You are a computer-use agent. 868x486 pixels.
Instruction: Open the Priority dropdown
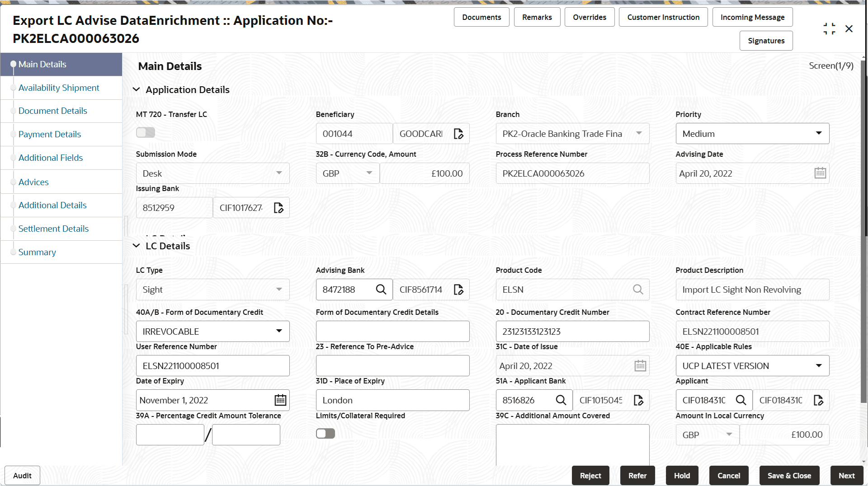[x=819, y=133]
